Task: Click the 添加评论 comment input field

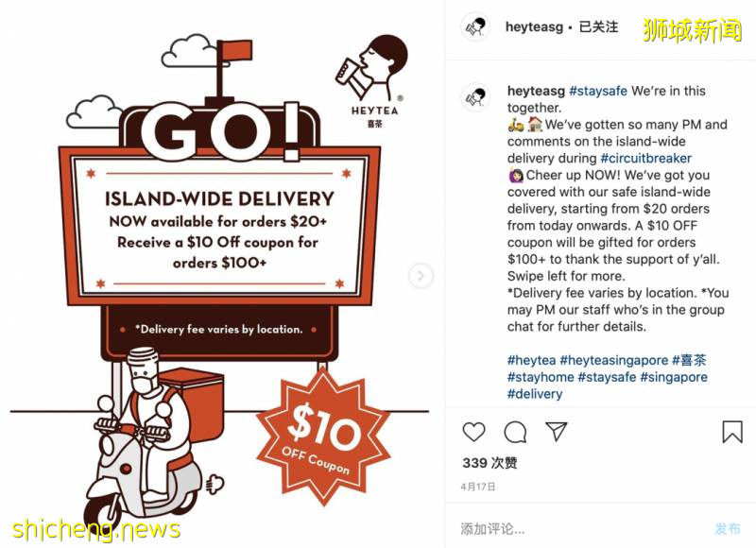Action: click(578, 529)
